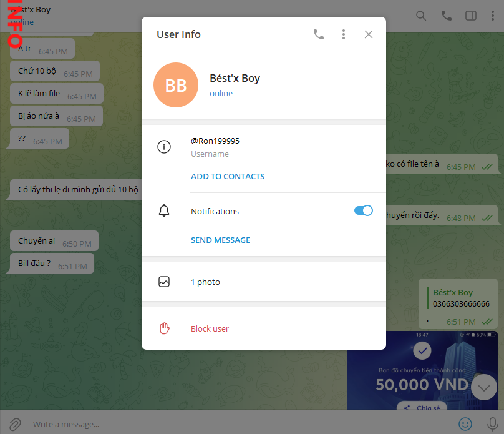Click the info circle icon beside username
The width and height of the screenshot is (504, 434).
pyautogui.click(x=164, y=147)
